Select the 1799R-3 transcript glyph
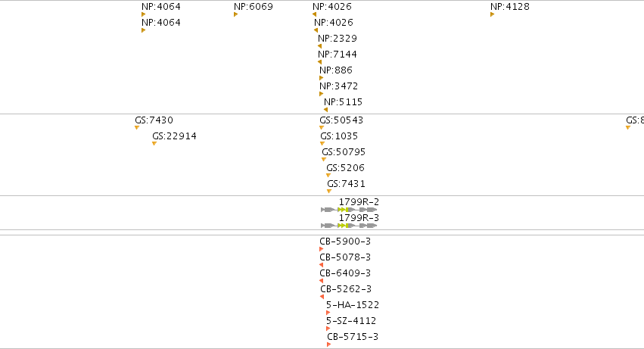644x349 pixels. tap(349, 226)
